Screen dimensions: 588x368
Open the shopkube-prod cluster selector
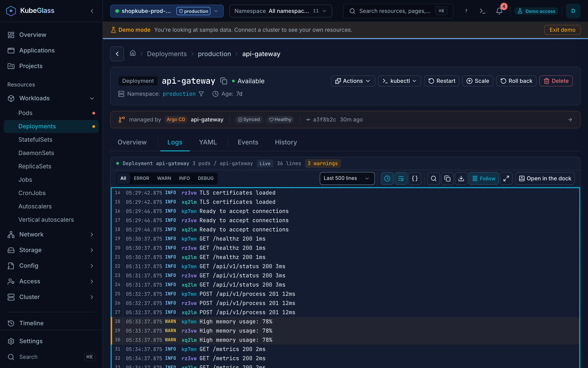coord(167,11)
